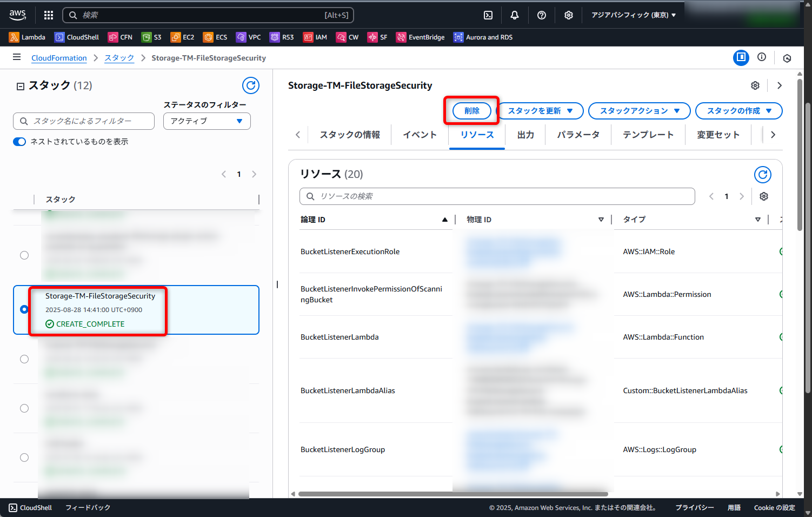Screen dimensions: 812x517
Task: Select the radio of the stack below Storage-TM-FileStorageSecurity
Action: point(24,359)
